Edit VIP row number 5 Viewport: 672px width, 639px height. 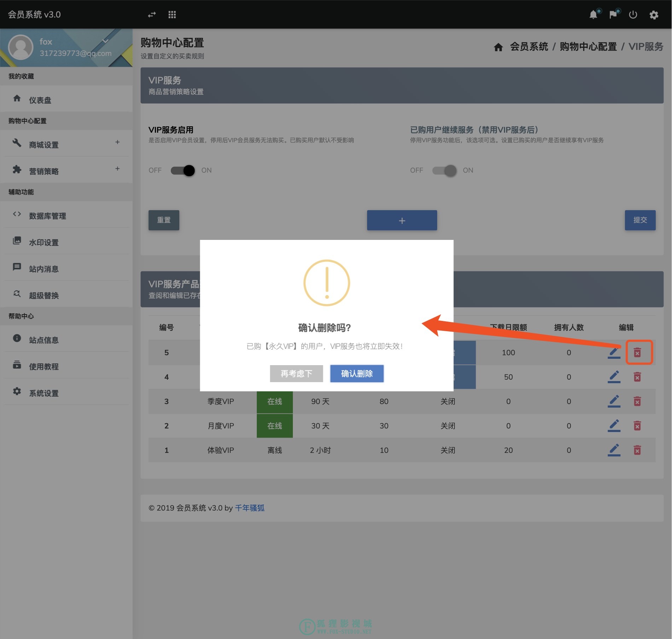(x=614, y=352)
